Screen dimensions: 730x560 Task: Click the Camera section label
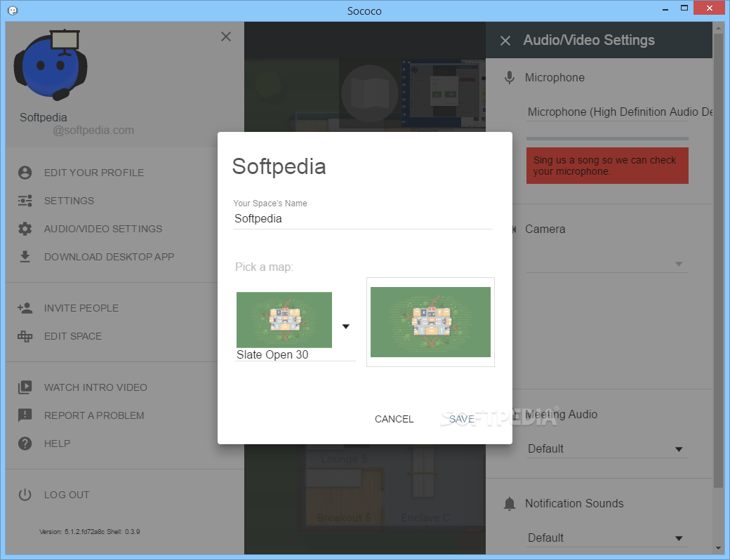click(545, 229)
